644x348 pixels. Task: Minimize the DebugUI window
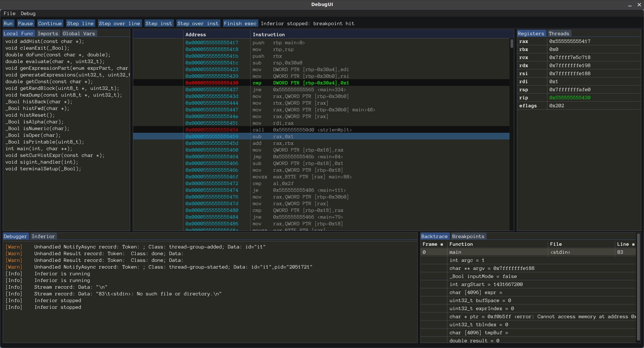[630, 5]
